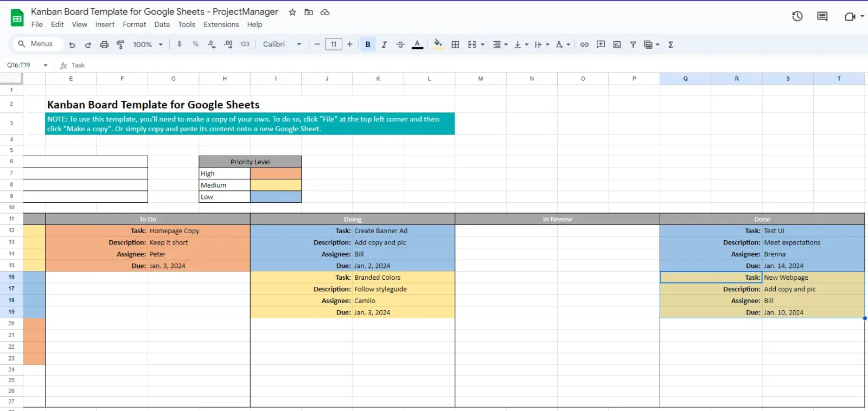The height and width of the screenshot is (411, 868).
Task: Select row 16 header
Action: (x=11, y=277)
